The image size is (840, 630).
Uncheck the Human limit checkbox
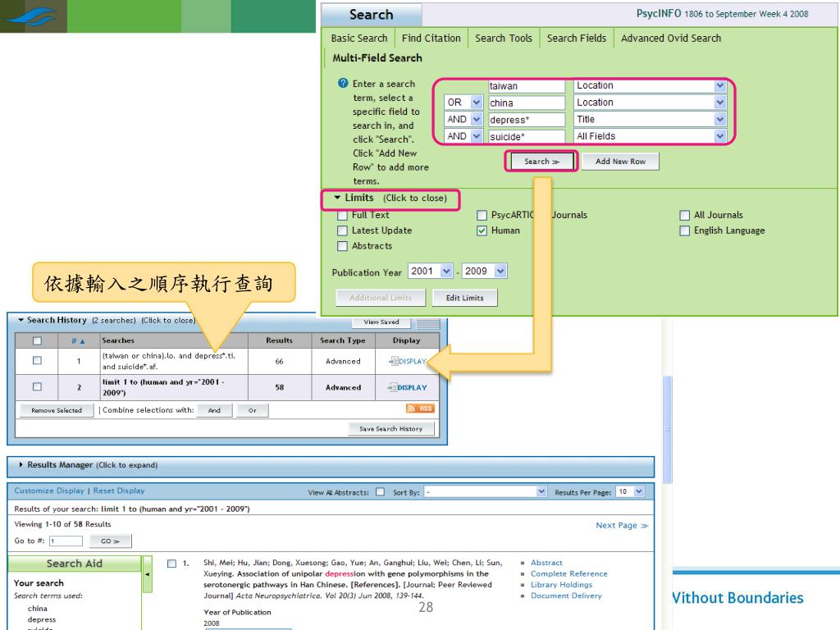click(x=482, y=231)
